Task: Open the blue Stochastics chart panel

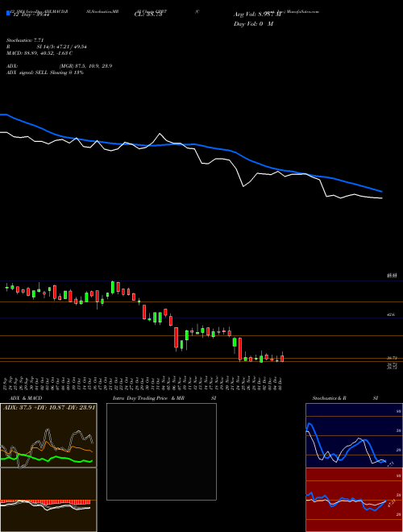Action: pos(354,435)
